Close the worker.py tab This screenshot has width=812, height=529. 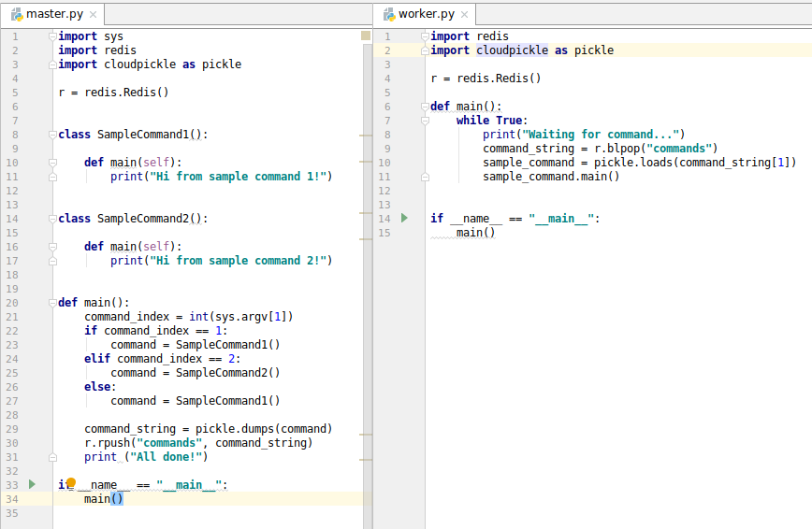pyautogui.click(x=465, y=14)
